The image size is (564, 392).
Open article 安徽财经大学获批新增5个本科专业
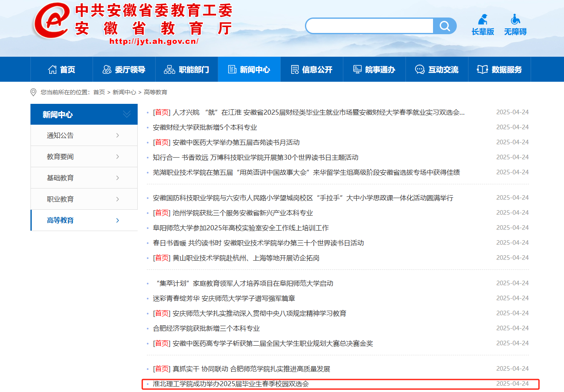click(205, 128)
